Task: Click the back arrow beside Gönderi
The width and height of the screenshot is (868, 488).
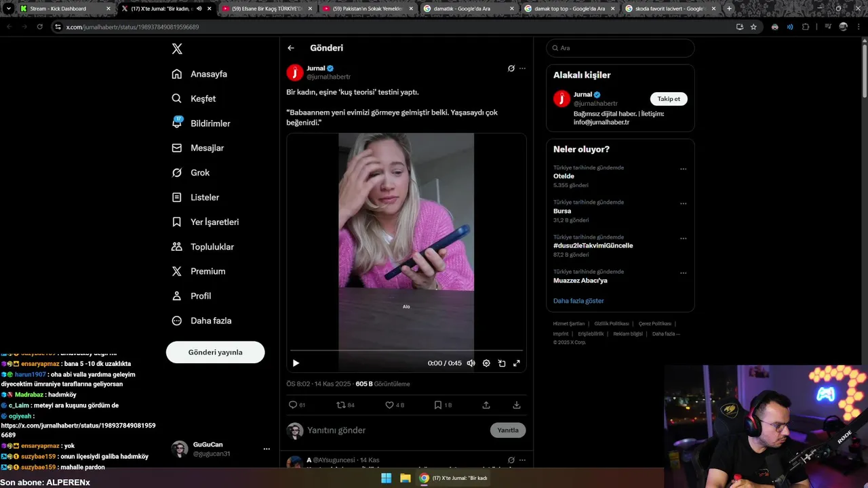Action: pos(291,48)
